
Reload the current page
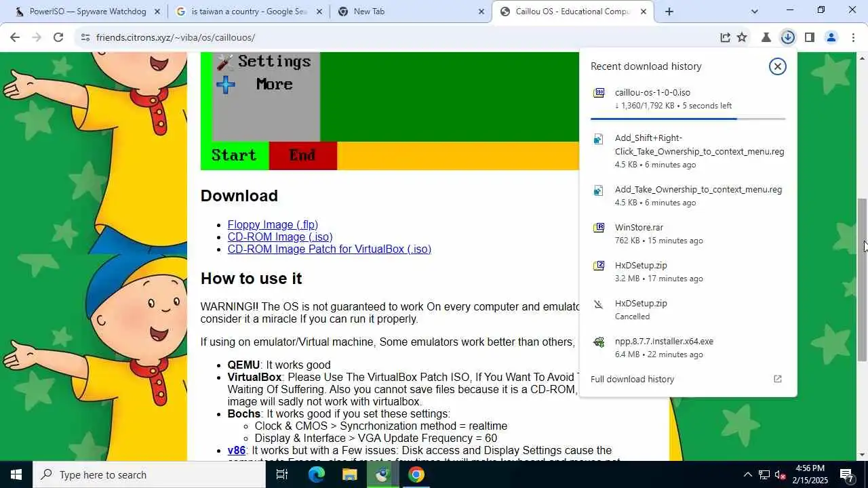click(x=58, y=37)
